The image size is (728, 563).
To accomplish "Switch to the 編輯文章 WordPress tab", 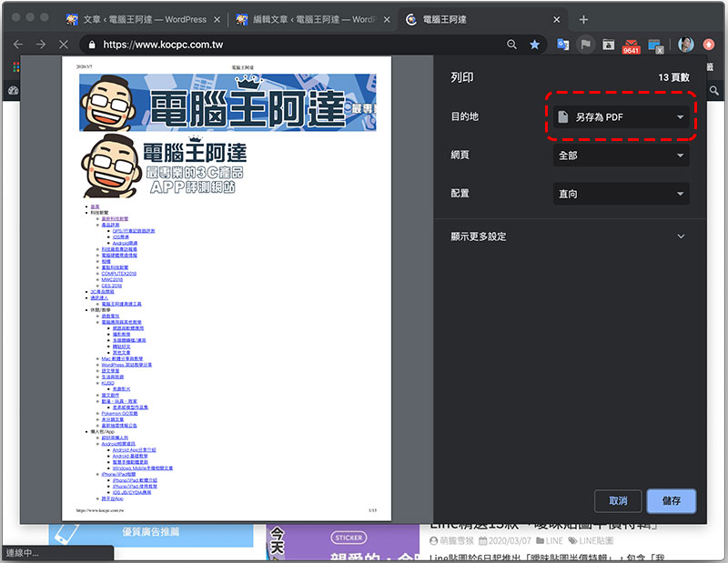I will pos(312,19).
